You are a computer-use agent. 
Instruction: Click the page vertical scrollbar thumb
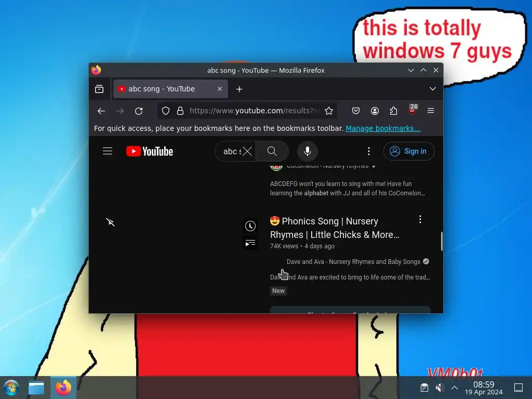[x=442, y=241]
